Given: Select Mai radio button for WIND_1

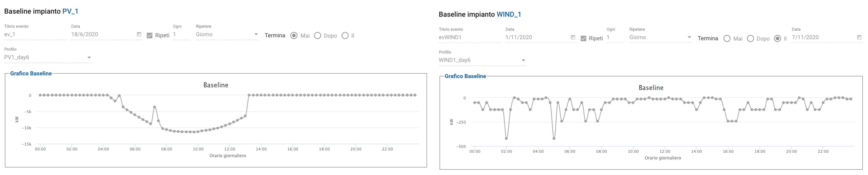Looking at the screenshot, I should click(x=727, y=39).
